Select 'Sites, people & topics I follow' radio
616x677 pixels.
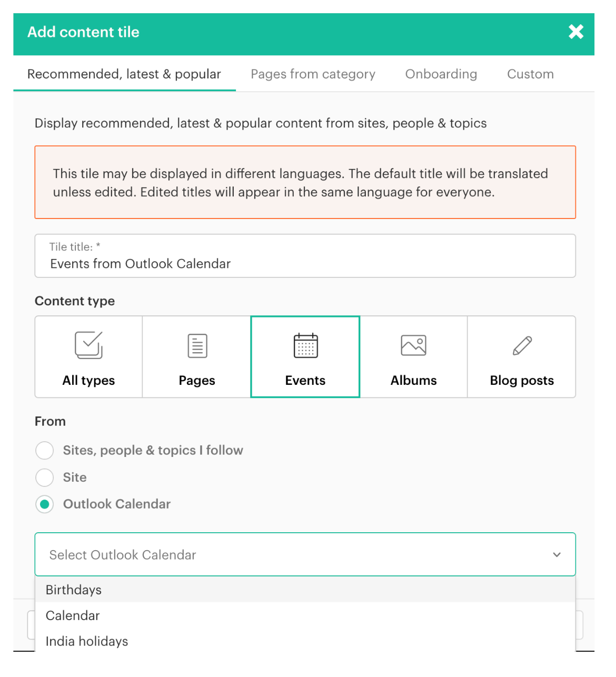(x=45, y=451)
